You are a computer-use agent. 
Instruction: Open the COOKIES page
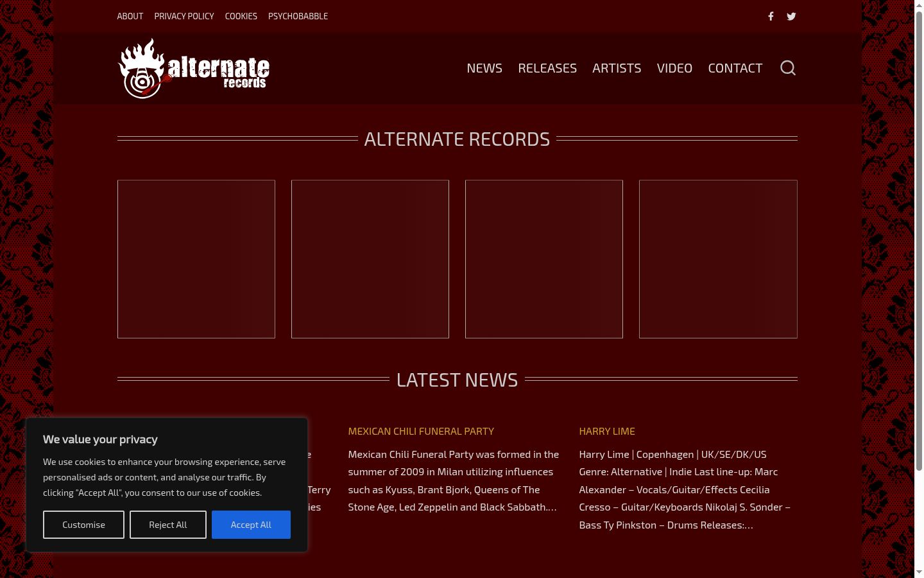tap(241, 16)
